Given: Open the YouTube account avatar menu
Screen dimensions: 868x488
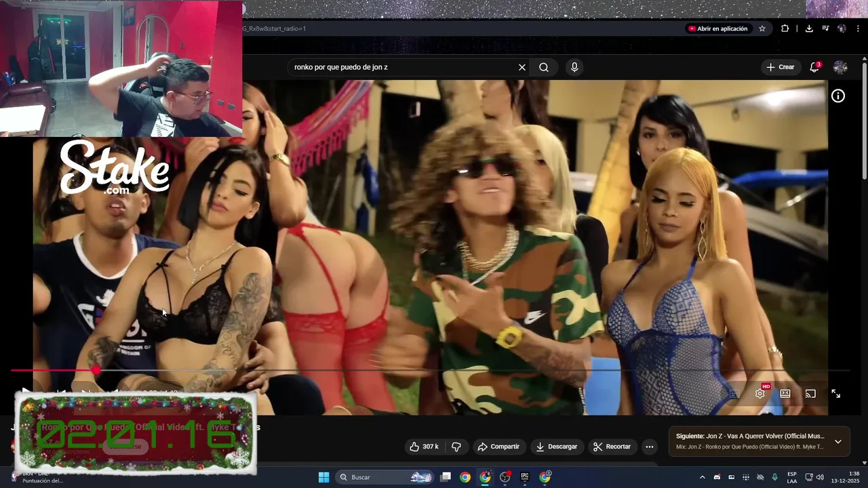Looking at the screenshot, I should point(840,67).
